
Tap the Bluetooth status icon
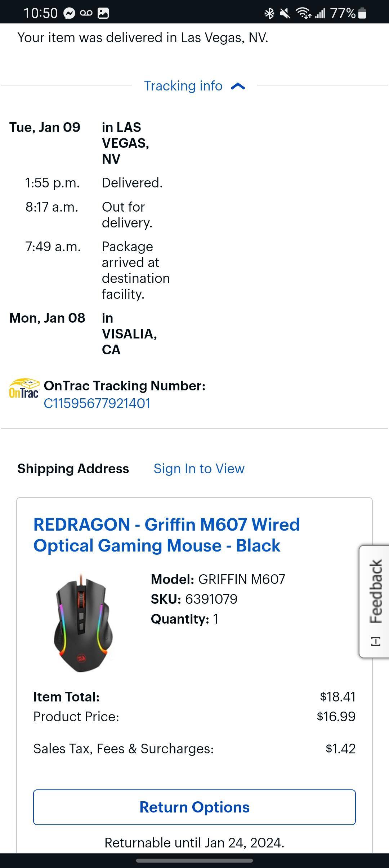[x=269, y=13]
